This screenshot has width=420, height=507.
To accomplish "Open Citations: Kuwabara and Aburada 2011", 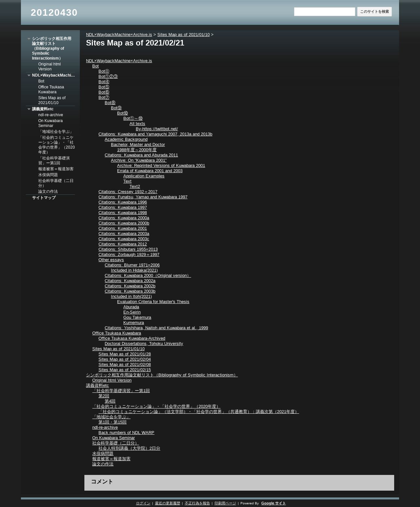I will click(x=141, y=155).
